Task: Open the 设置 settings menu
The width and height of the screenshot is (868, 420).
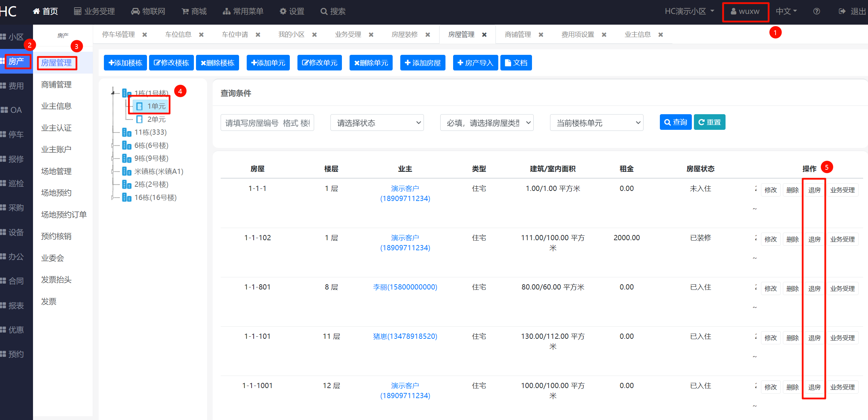Action: click(x=292, y=11)
